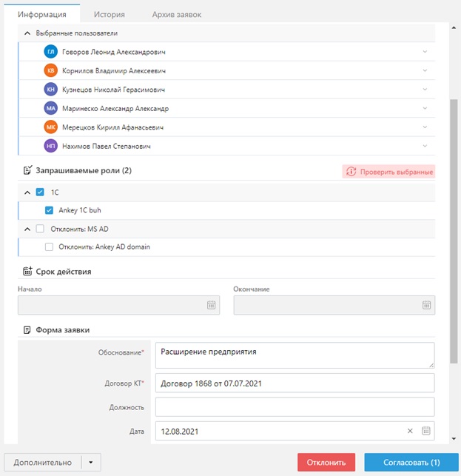Click into the Должность input field
The height and width of the screenshot is (476, 461).
(295, 407)
